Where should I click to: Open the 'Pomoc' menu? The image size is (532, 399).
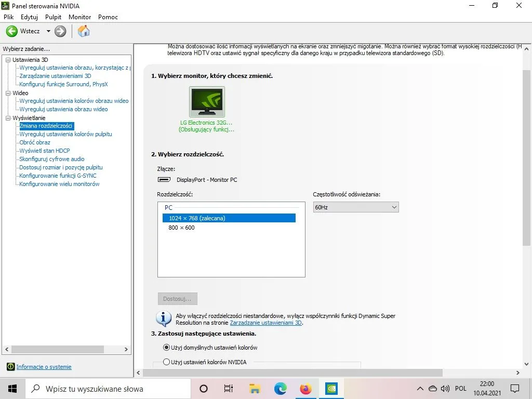pos(108,17)
